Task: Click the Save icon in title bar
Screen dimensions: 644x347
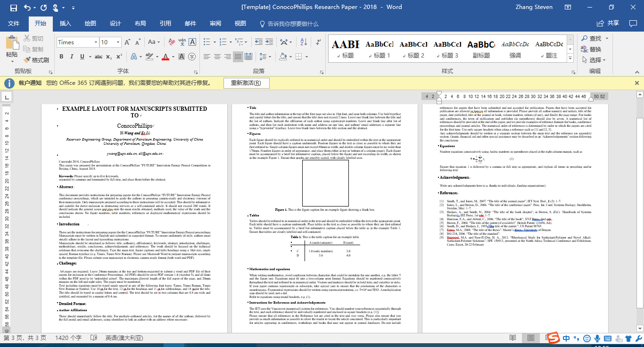Action: (13, 7)
